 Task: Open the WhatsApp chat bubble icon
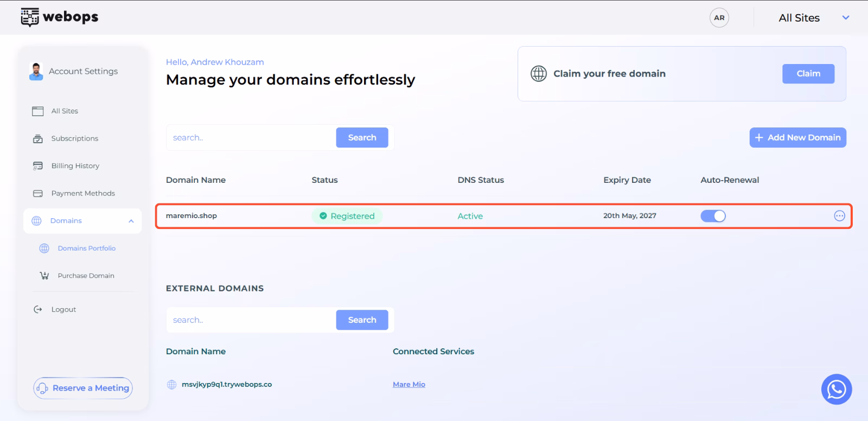(x=837, y=389)
